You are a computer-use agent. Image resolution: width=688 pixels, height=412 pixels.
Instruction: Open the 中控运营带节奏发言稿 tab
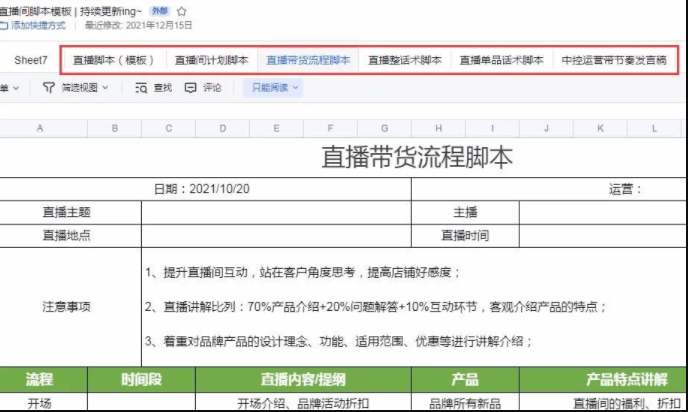click(x=614, y=60)
